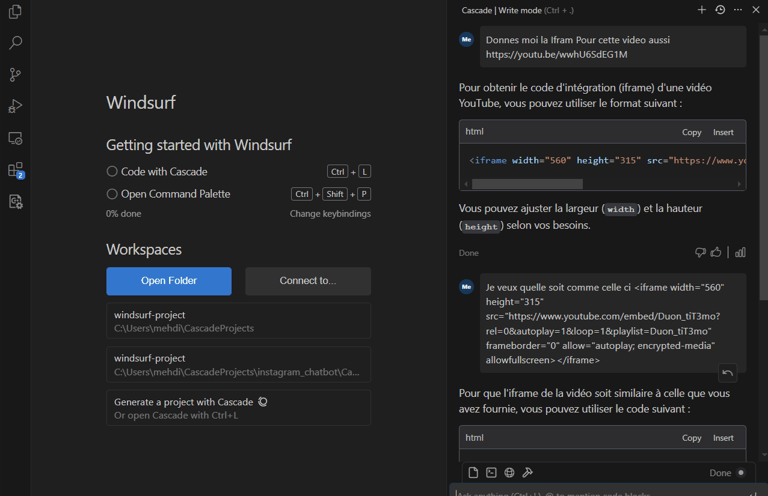The image size is (768, 496).
Task: Insert the first html code block
Action: (x=723, y=132)
